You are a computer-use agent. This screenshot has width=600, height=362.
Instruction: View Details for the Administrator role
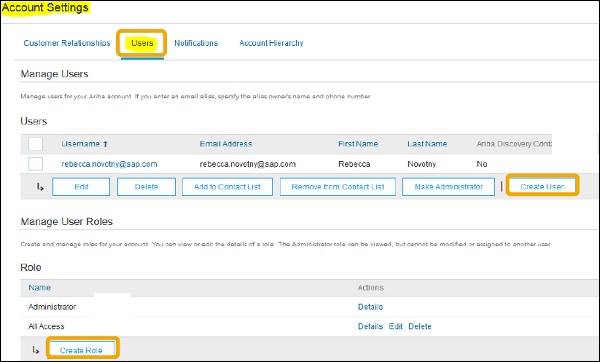[x=370, y=307]
